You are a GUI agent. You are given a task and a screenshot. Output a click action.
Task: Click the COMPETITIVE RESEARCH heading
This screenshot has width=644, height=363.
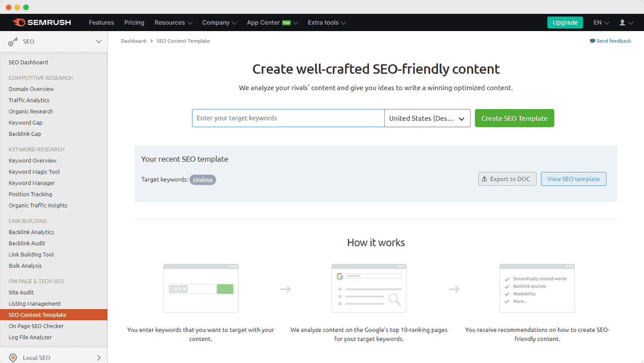click(x=41, y=78)
